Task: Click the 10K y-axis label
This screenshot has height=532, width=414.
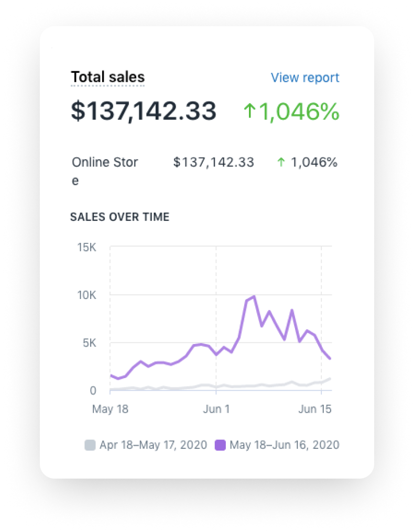Action: tap(86, 295)
